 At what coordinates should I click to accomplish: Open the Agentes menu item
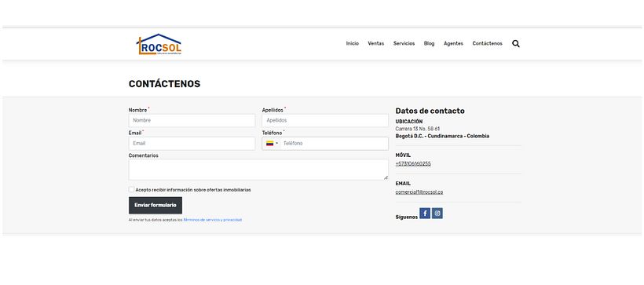[453, 43]
